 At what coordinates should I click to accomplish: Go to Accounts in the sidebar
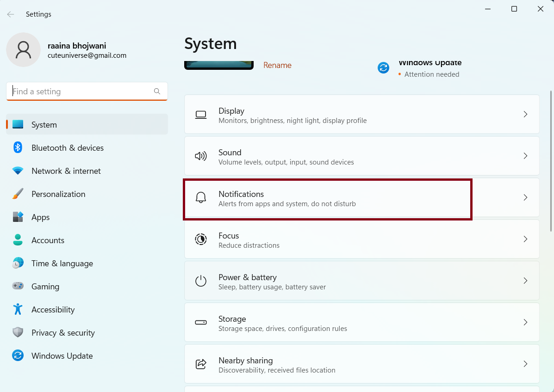(x=48, y=240)
